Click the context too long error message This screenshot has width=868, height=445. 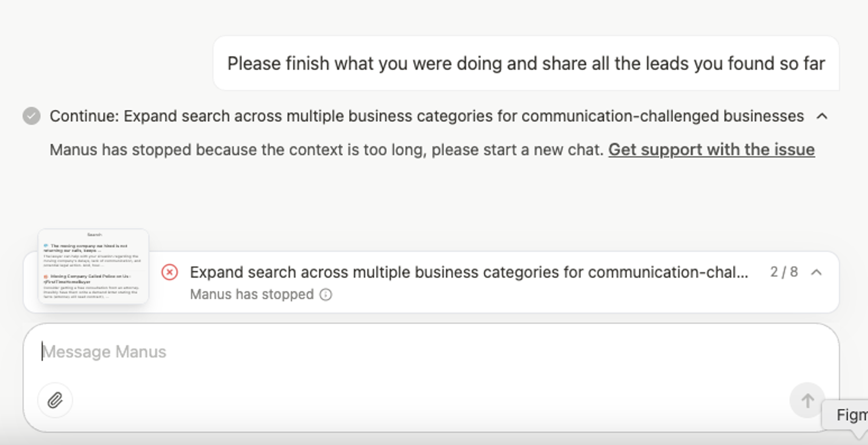click(326, 150)
